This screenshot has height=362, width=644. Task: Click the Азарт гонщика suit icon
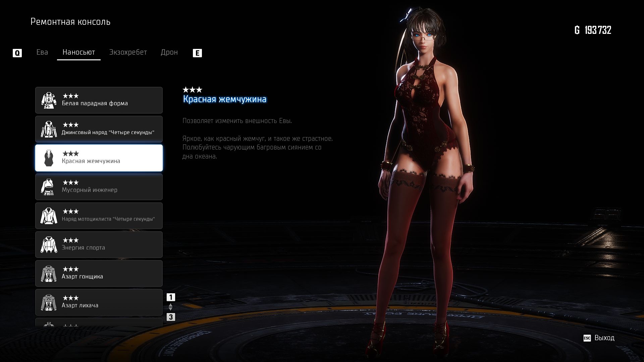[49, 273]
